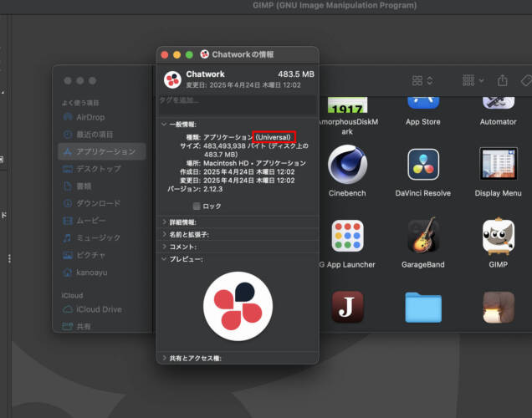Open the Display Menu app icon
The width and height of the screenshot is (532, 418).
(x=498, y=163)
